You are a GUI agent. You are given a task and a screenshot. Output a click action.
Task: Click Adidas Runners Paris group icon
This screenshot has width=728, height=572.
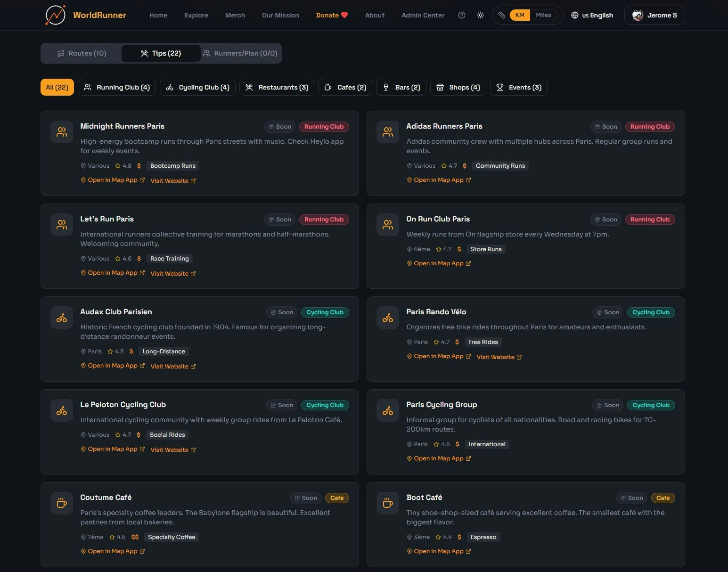click(388, 132)
